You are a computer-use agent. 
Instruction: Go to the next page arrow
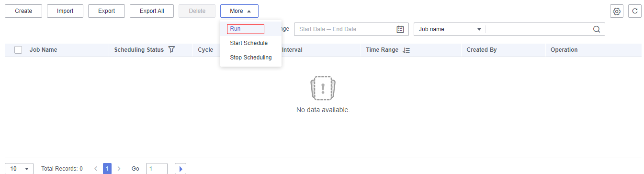119,169
